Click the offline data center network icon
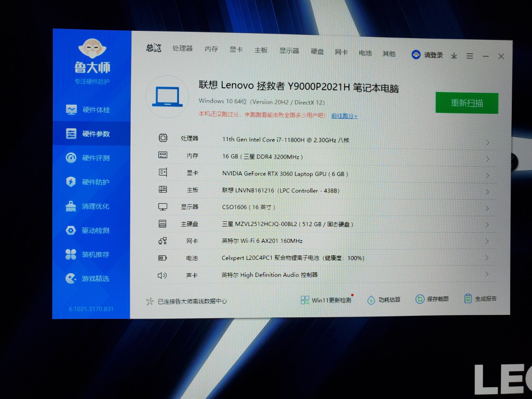The height and width of the screenshot is (399, 532). (x=150, y=301)
